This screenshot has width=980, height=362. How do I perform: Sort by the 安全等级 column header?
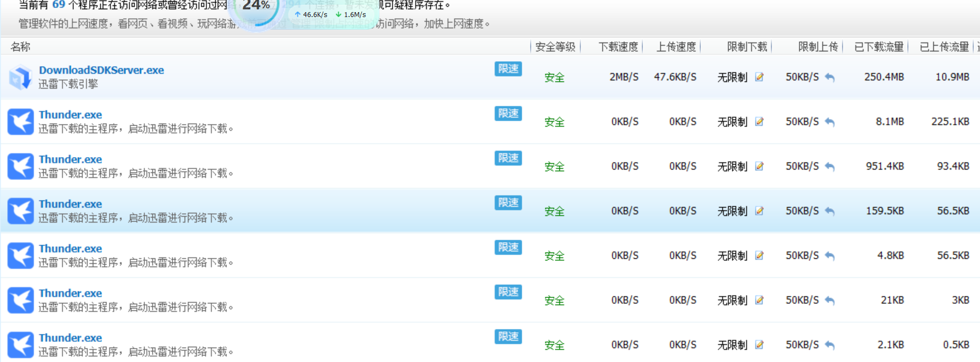coord(555,47)
